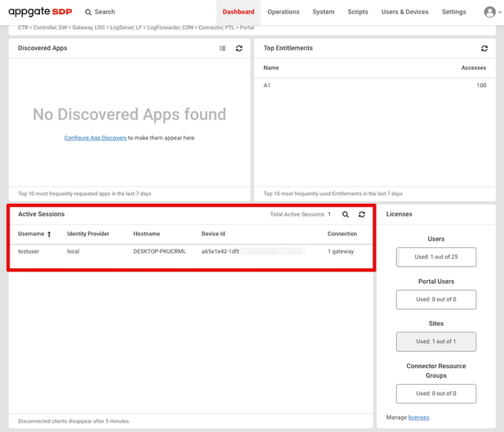Screen dimensions: 504x432
Task: Click the Name column header in Entitlements
Action: click(271, 68)
